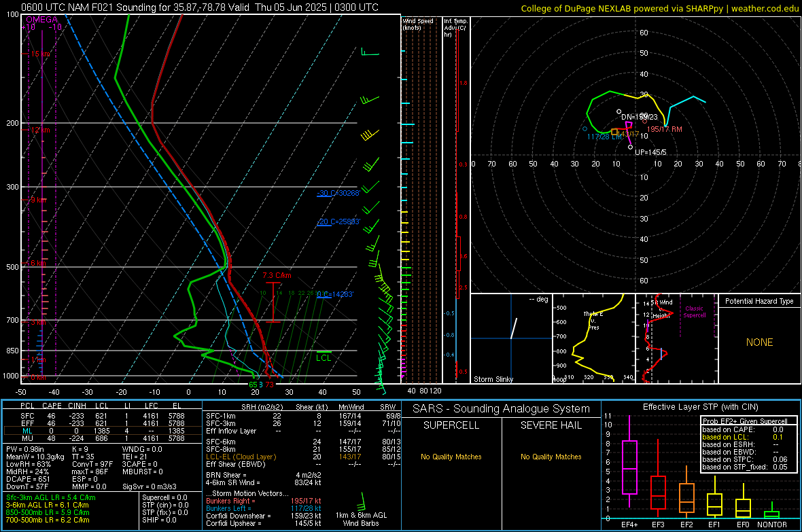Viewport: 802px width, 532px height.
Task: Click '850-500mb LR = 5.9 C/km'
Action: [48, 512]
